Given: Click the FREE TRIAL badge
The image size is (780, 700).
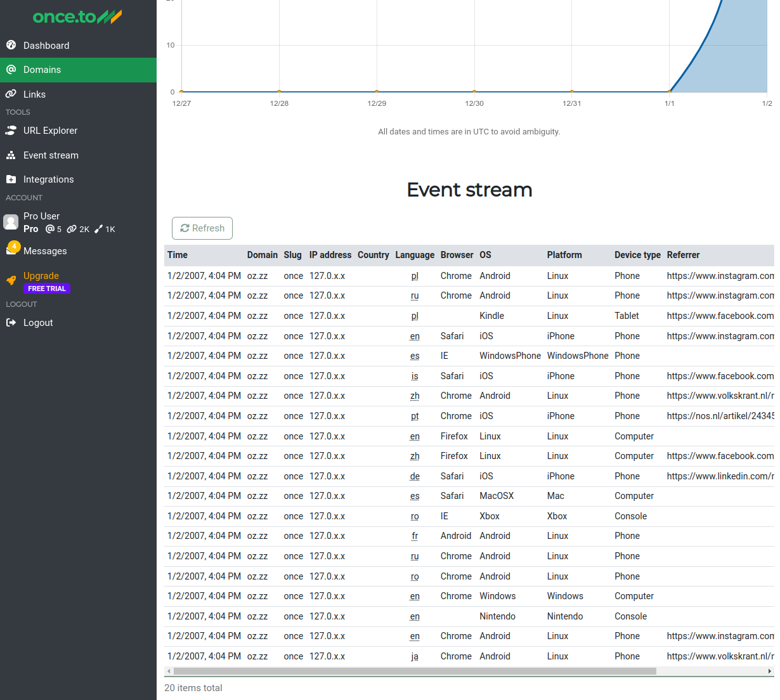Looking at the screenshot, I should coord(47,288).
